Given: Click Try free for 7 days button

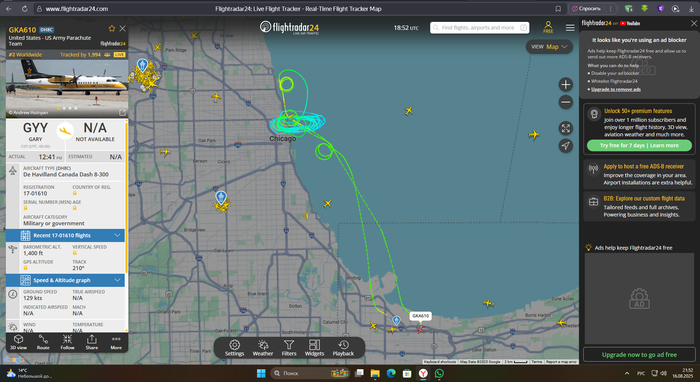Looking at the screenshot, I should point(639,145).
